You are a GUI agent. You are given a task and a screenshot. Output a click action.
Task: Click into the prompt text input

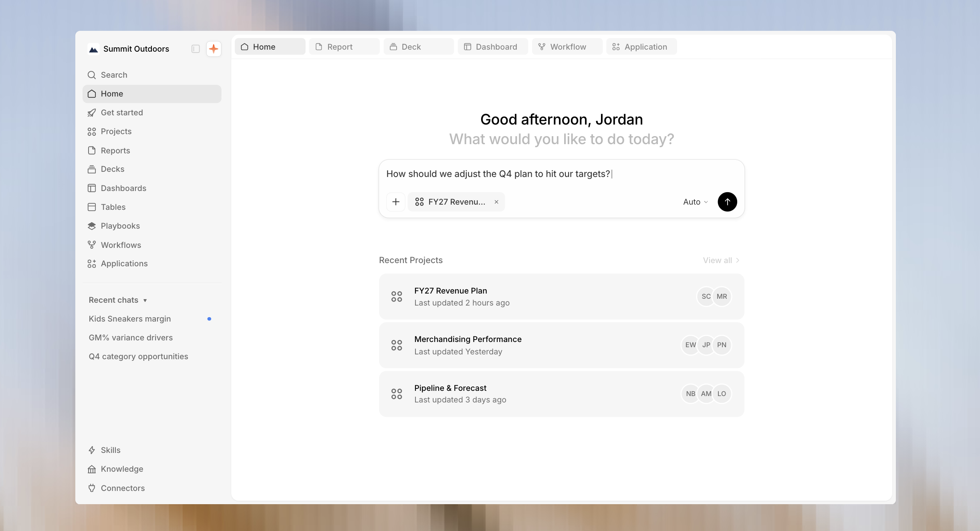561,174
